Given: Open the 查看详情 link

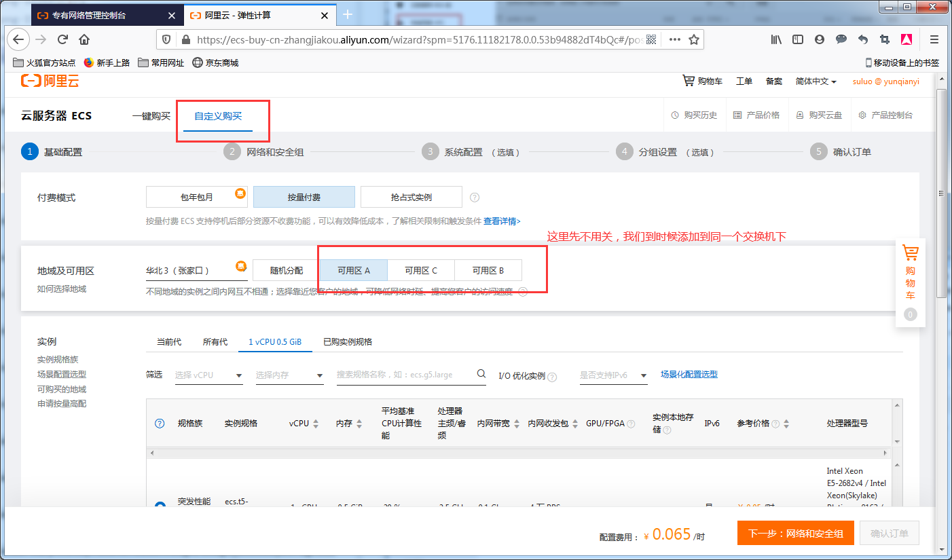Looking at the screenshot, I should (x=502, y=221).
